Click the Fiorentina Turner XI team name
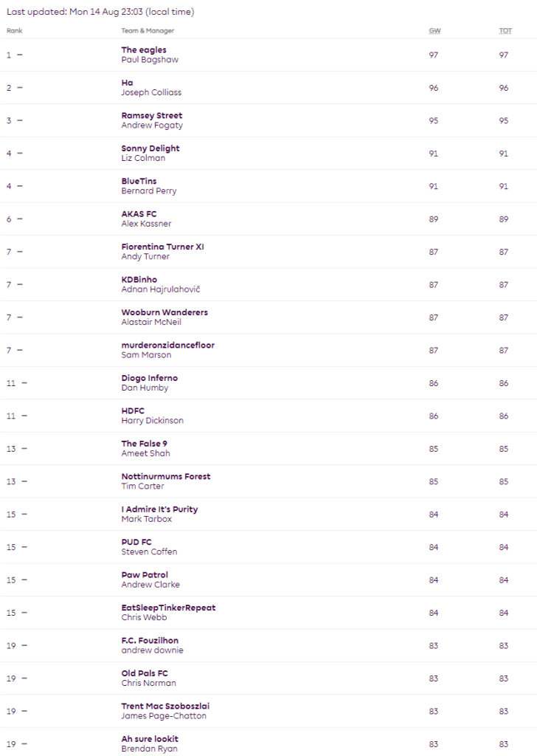 (x=162, y=247)
